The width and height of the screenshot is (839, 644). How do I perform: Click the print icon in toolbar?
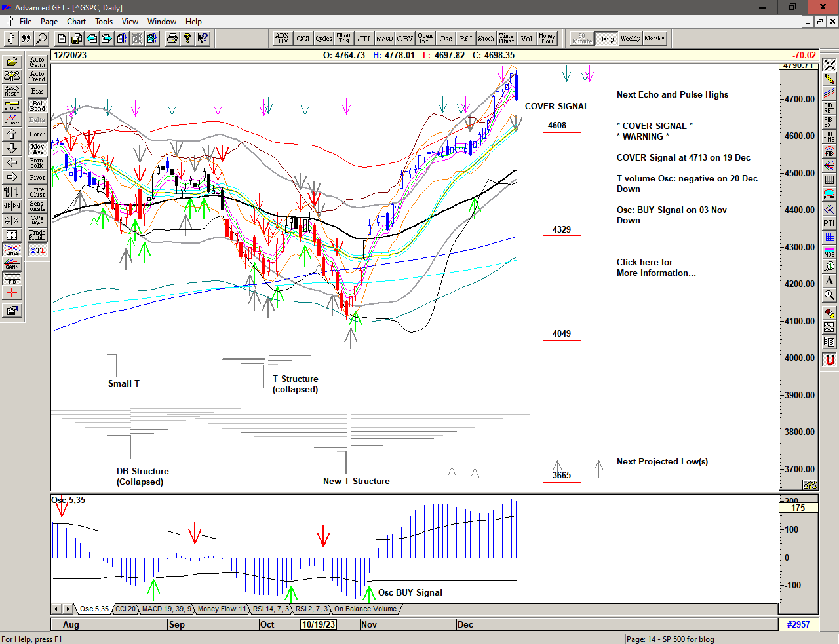172,39
